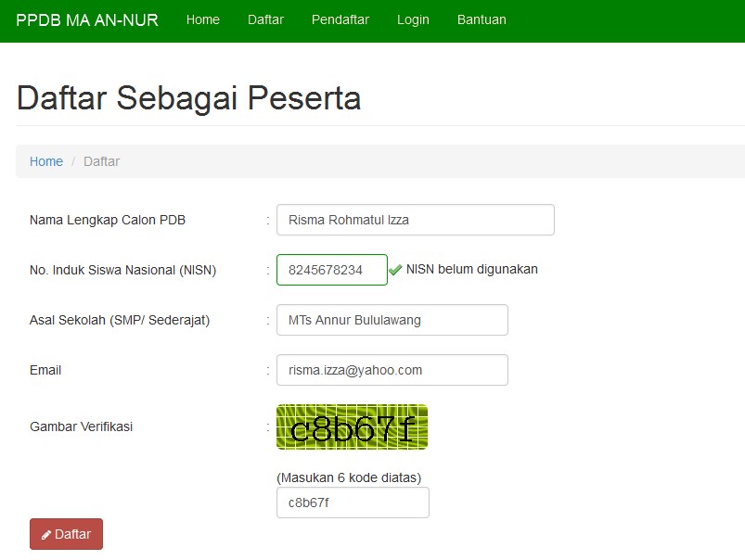Open the Login navbar item
Screen dimensions: 745x560
point(413,20)
